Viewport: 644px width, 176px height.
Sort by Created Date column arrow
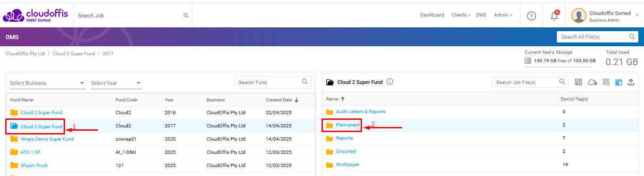[297, 100]
